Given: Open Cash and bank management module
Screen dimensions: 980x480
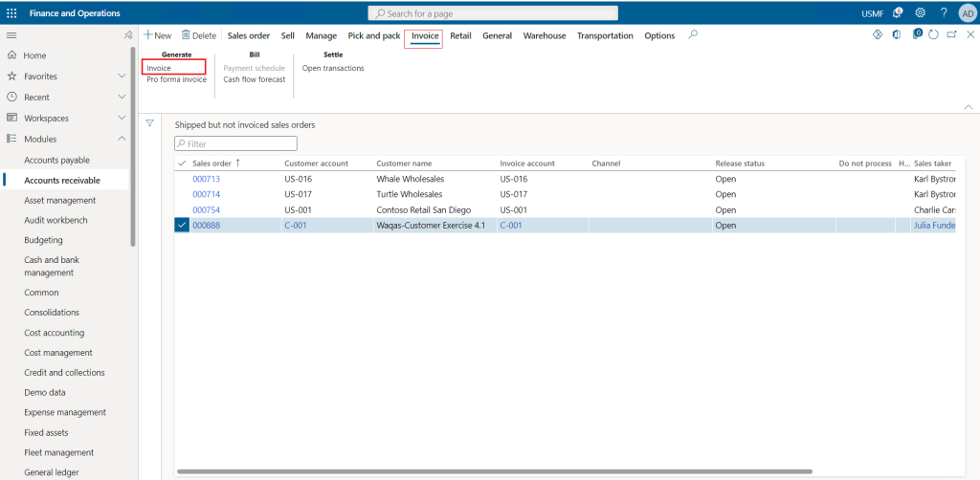Looking at the screenshot, I should 52,266.
